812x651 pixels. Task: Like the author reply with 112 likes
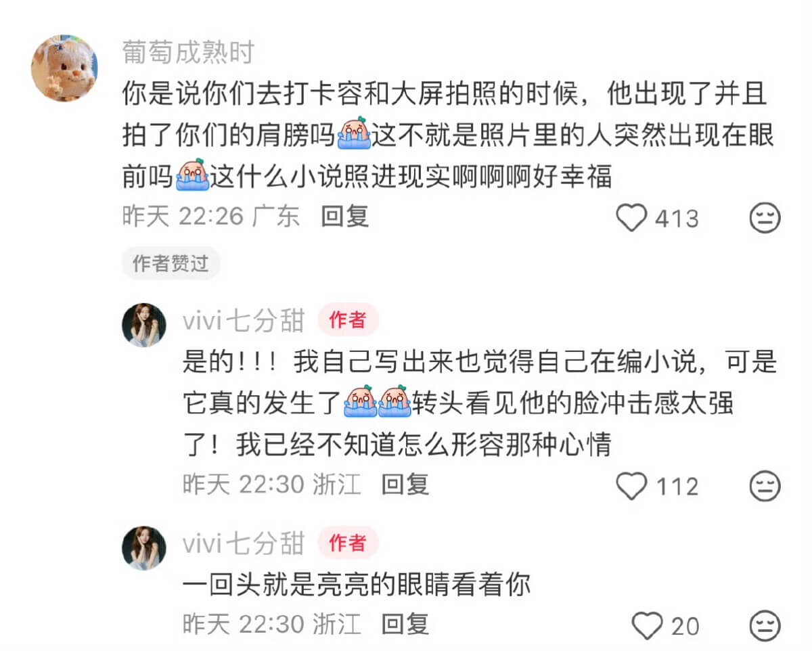(x=633, y=486)
